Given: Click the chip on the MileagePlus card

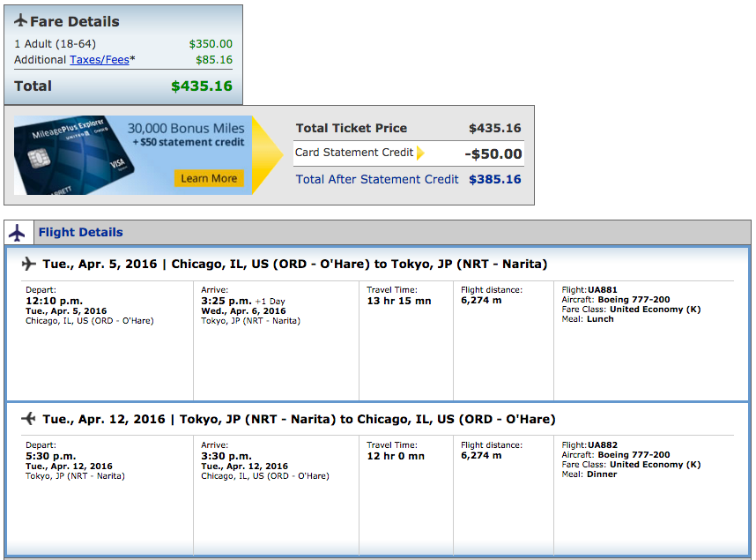Looking at the screenshot, I should coord(37,161).
